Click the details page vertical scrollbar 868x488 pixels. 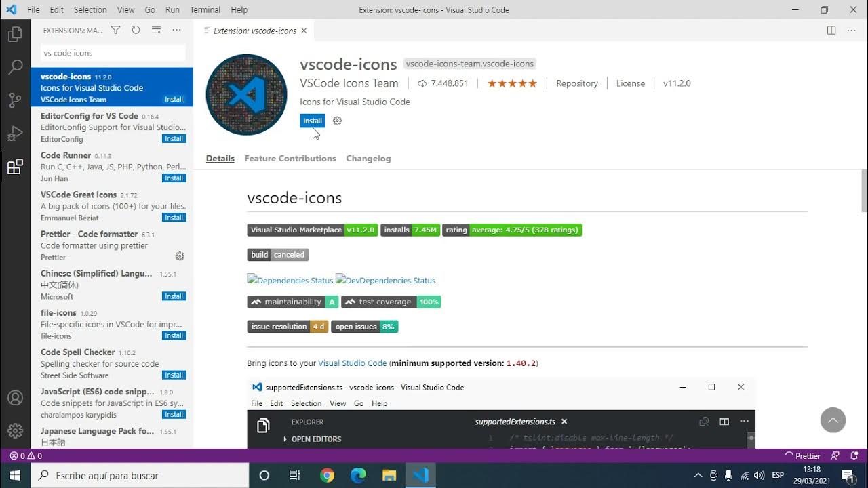coord(863,190)
